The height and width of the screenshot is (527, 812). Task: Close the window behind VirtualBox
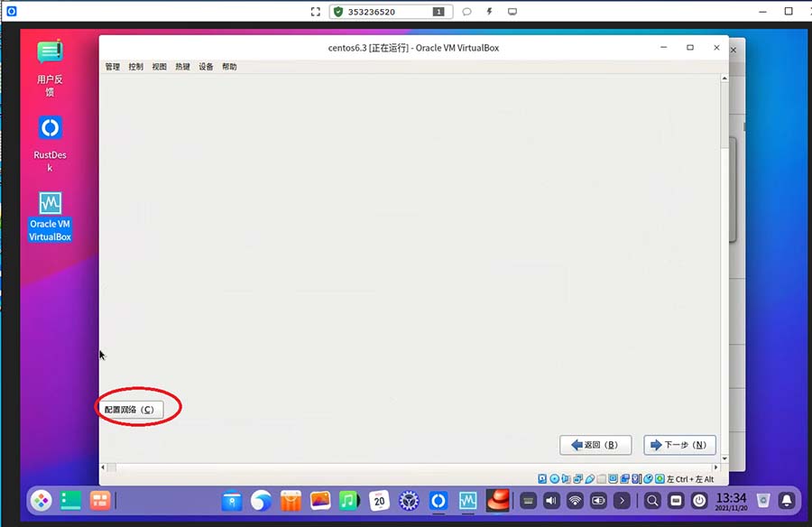pos(734,50)
